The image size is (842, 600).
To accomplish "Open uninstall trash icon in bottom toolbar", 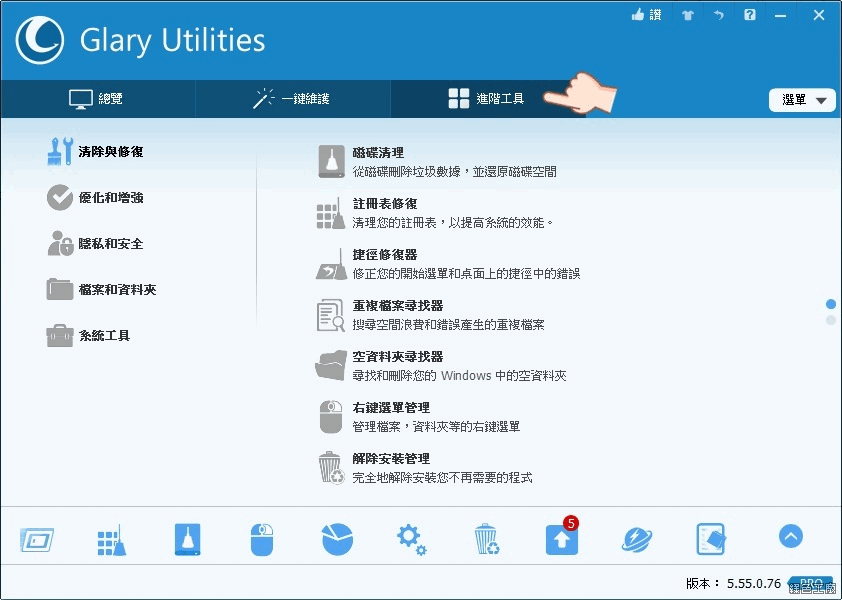I will click(487, 539).
